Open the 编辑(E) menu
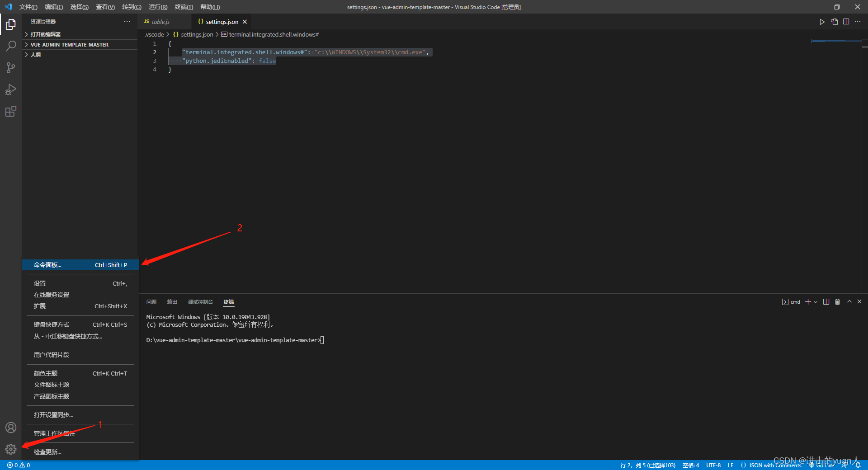 click(54, 7)
